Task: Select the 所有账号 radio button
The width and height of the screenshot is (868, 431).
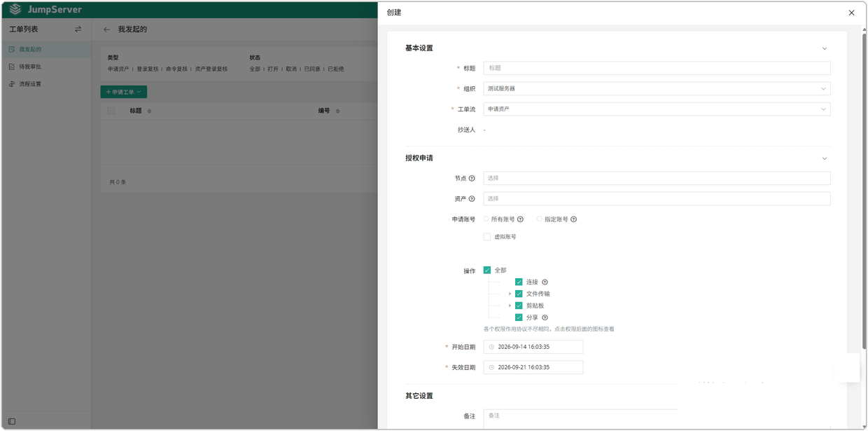Action: [x=486, y=219]
